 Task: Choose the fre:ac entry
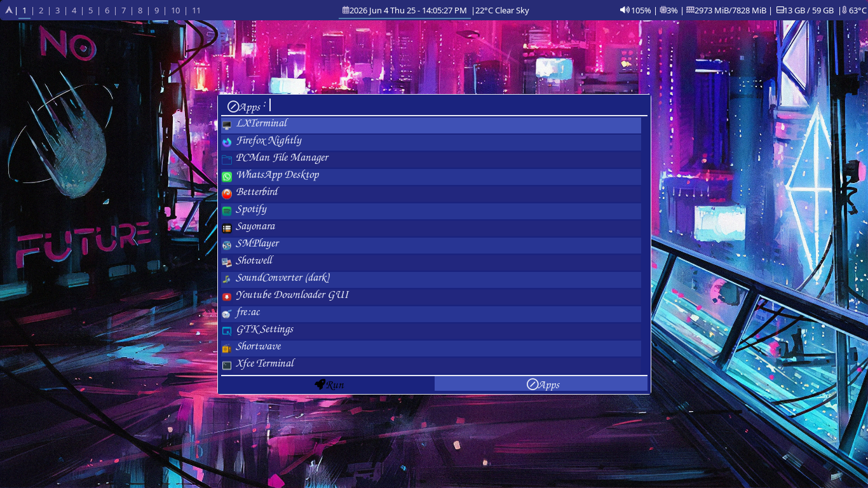(431, 314)
